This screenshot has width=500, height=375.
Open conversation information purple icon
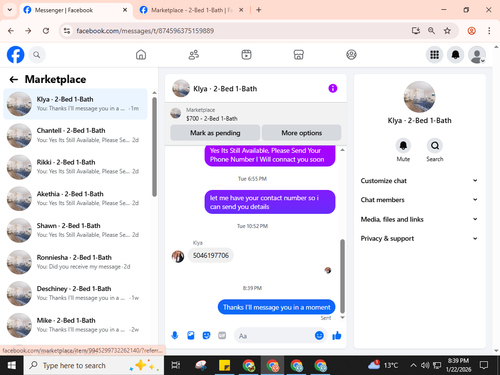point(333,88)
